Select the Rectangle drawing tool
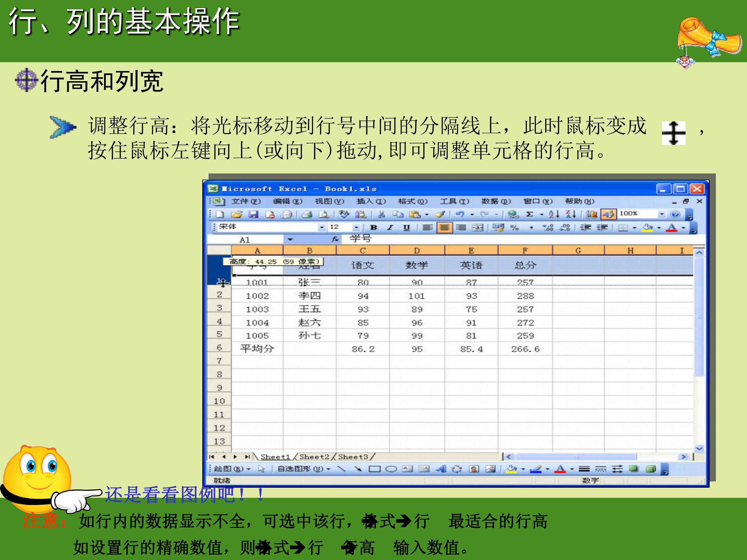The width and height of the screenshot is (747, 560). [x=375, y=469]
